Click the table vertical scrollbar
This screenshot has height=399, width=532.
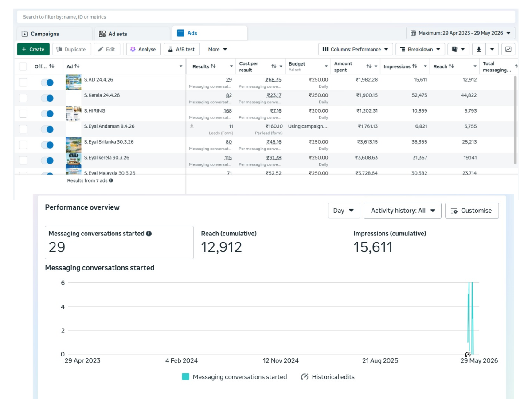(x=515, y=120)
